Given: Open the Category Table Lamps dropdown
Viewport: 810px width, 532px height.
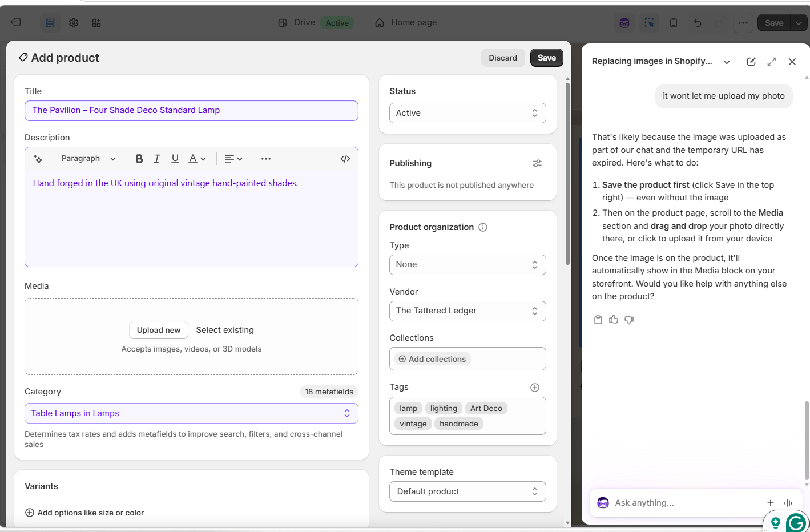Looking at the screenshot, I should coord(191,413).
